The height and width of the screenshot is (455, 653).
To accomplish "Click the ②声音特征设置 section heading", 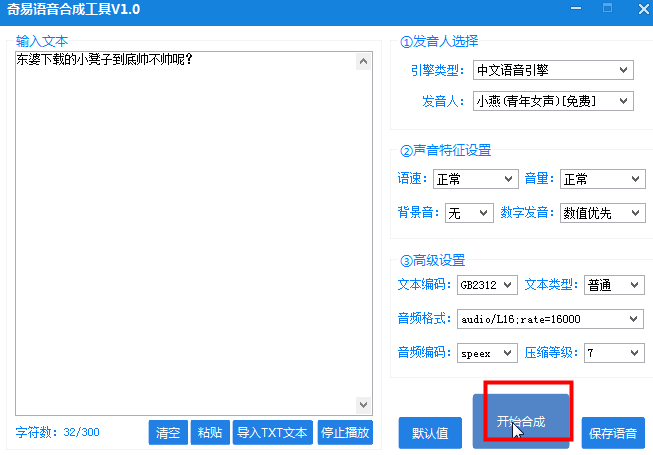I will click(445, 150).
